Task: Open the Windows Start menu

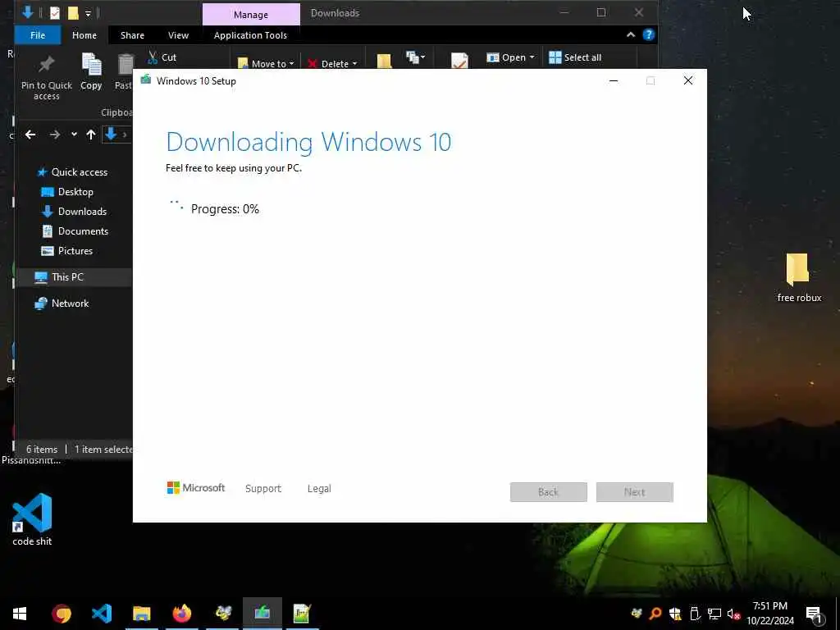Action: pyautogui.click(x=20, y=614)
